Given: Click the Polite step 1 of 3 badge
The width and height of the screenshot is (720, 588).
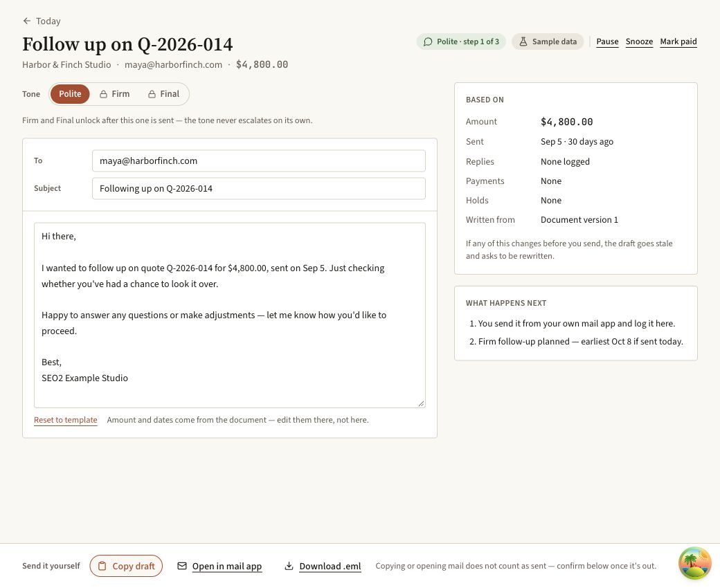Looking at the screenshot, I should (x=461, y=42).
